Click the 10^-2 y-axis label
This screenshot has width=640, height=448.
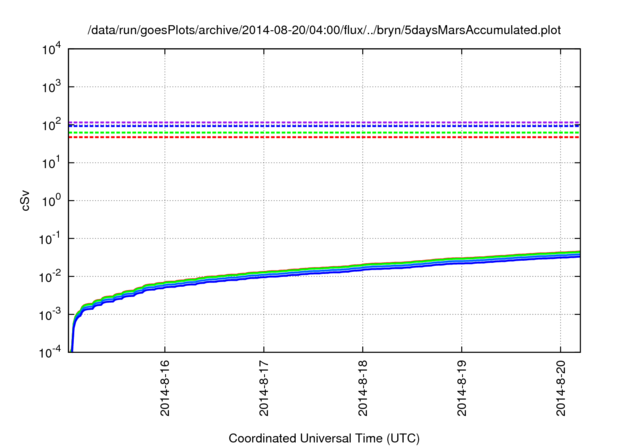[49, 277]
